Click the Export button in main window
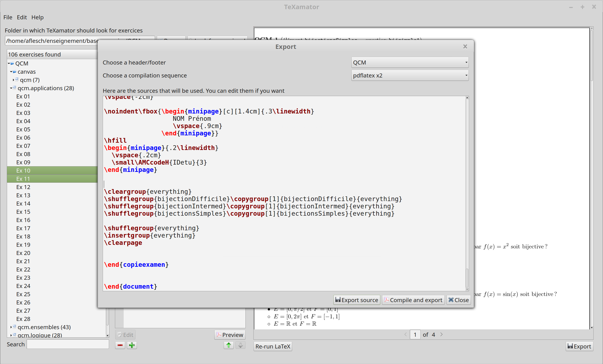 [x=579, y=346]
